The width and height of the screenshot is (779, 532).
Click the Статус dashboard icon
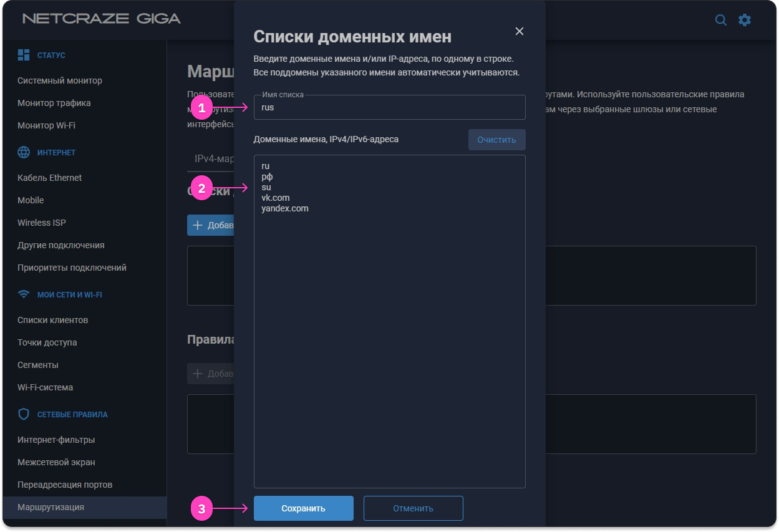click(24, 55)
